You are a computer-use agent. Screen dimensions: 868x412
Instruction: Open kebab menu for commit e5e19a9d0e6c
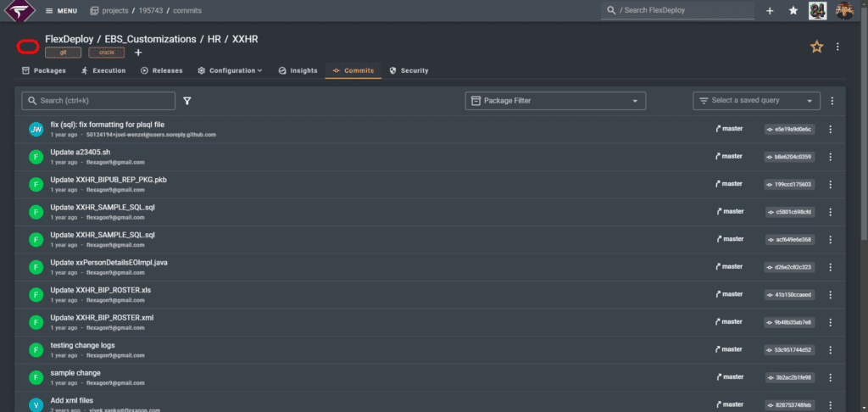coord(830,129)
